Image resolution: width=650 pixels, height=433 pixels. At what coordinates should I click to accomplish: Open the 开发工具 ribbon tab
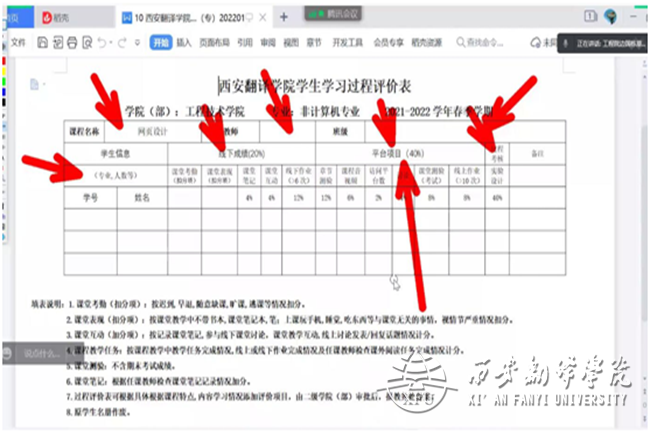(347, 42)
